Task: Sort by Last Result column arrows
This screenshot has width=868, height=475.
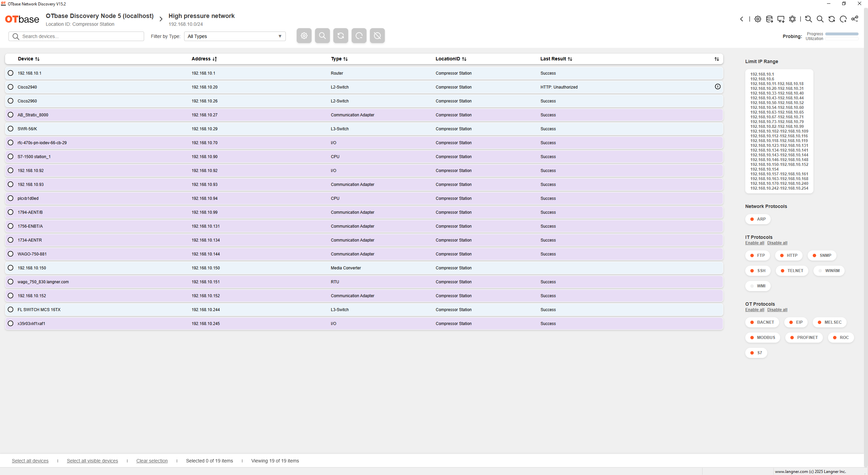Action: tap(570, 59)
